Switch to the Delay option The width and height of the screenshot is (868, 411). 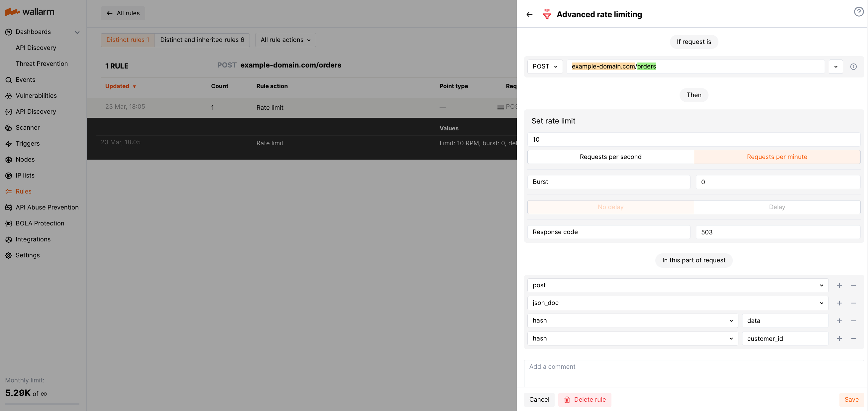777,207
